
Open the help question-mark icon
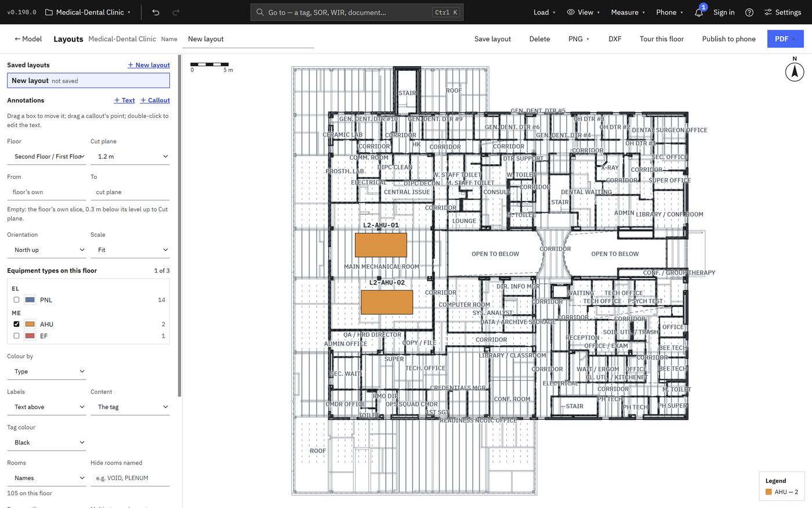point(749,12)
